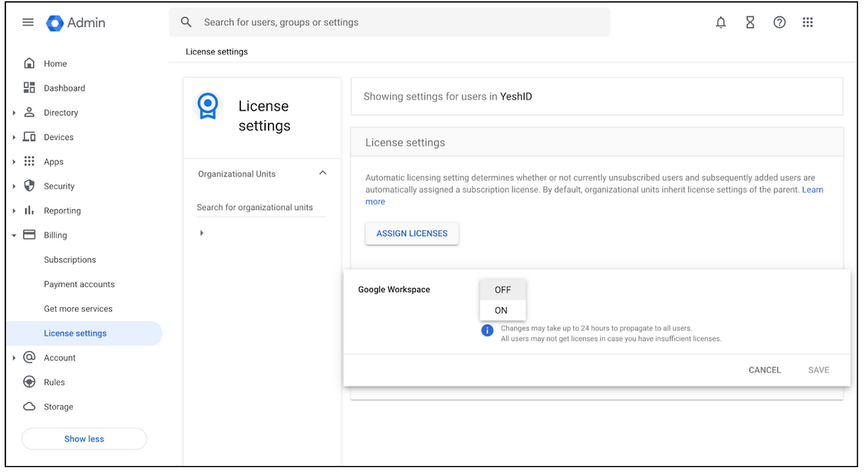Image resolution: width=868 pixels, height=473 pixels.
Task: Expand the Directory section arrow
Action: tap(14, 113)
